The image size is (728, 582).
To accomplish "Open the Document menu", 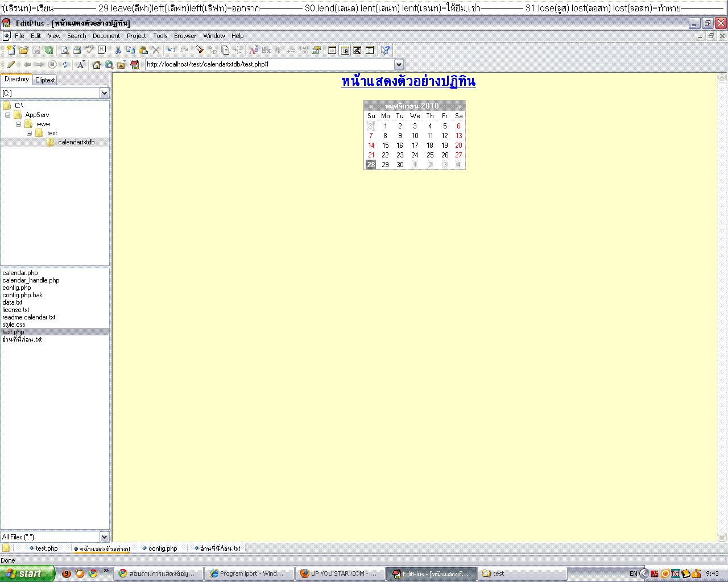I will click(x=106, y=36).
